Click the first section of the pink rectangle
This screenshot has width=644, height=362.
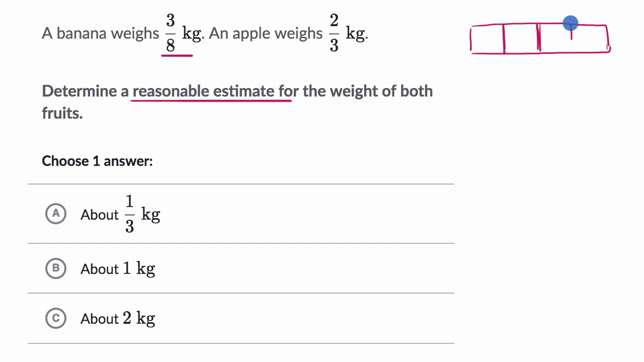click(x=488, y=38)
